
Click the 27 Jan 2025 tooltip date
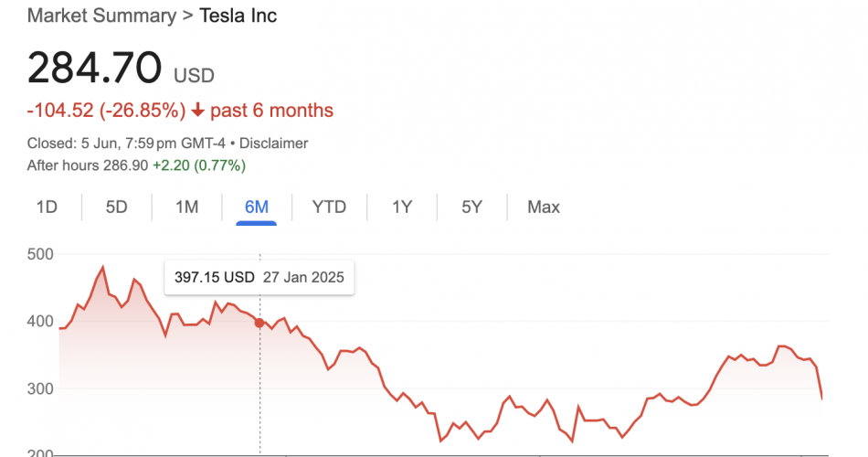pos(303,278)
